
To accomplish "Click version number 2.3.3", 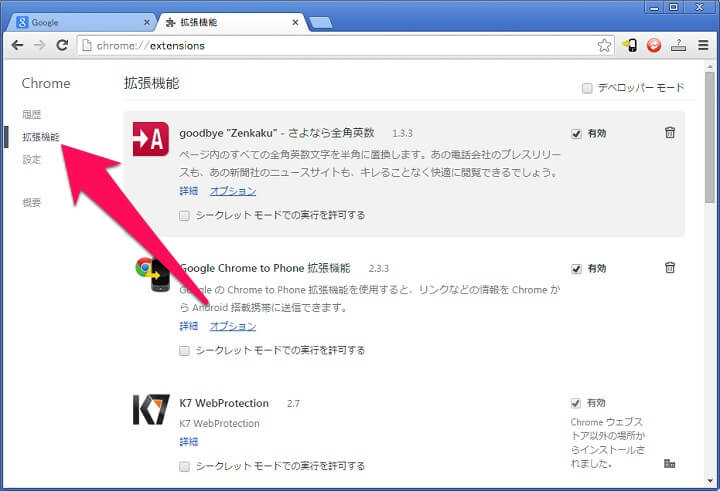I will (x=379, y=269).
